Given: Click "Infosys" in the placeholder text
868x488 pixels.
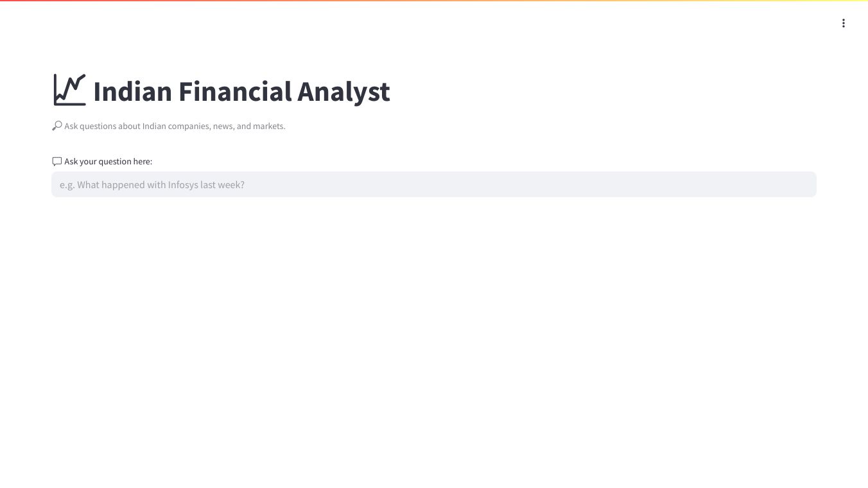Looking at the screenshot, I should coord(183,185).
